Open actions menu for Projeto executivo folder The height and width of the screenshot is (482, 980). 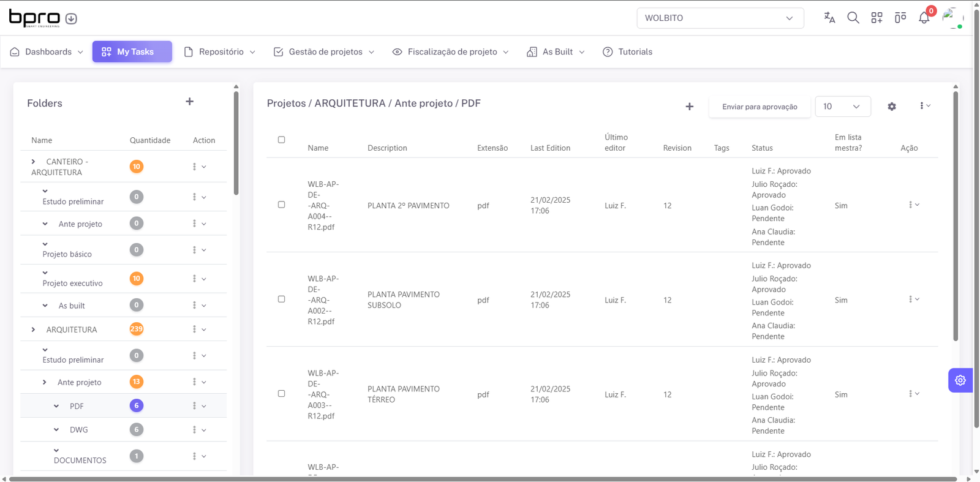click(199, 279)
